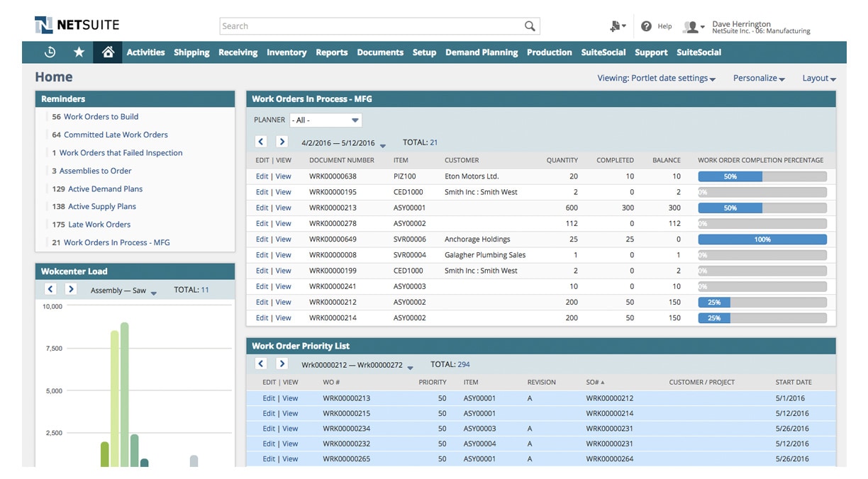Image resolution: width=868 pixels, height=479 pixels.
Task: Open the Setup menu
Action: (424, 52)
